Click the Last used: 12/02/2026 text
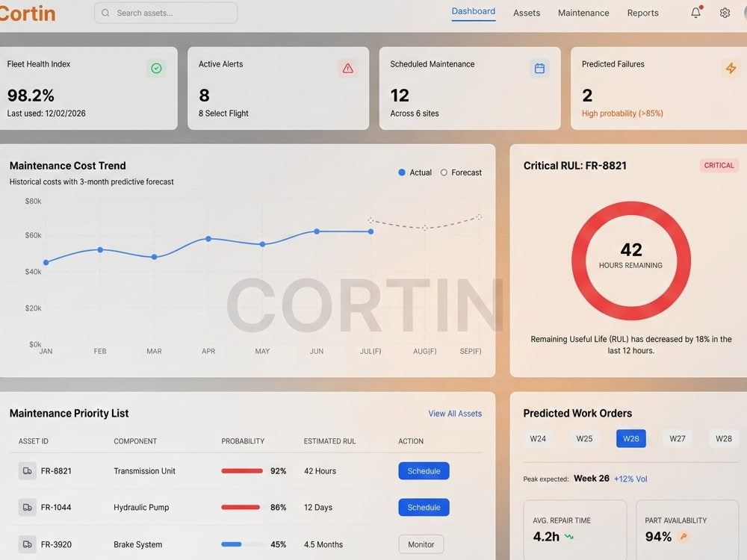Screen dimensions: 747x560 pyautogui.click(x=46, y=113)
